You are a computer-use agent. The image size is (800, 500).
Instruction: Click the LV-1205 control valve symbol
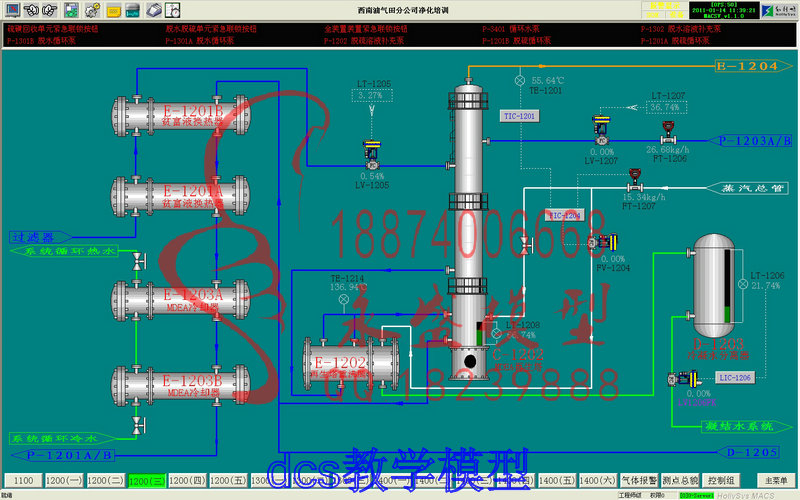click(x=372, y=156)
